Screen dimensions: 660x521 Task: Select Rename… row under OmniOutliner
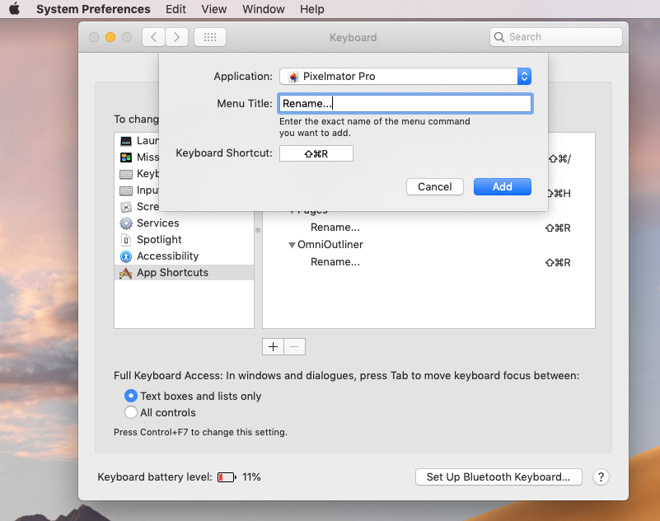(428, 262)
